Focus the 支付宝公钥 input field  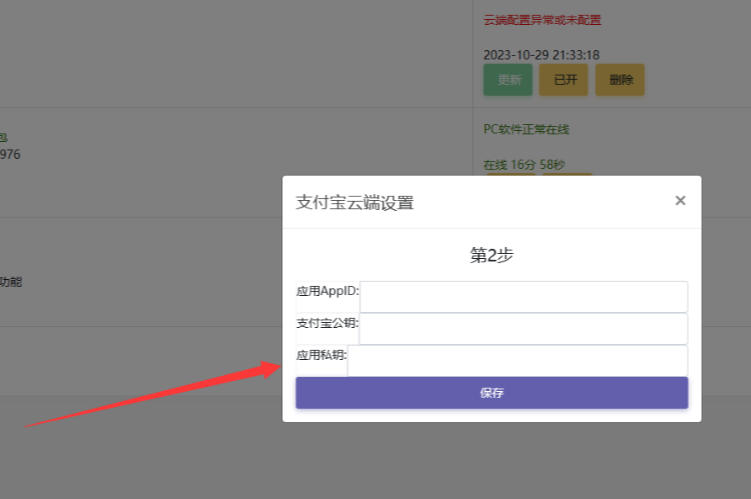click(x=523, y=329)
